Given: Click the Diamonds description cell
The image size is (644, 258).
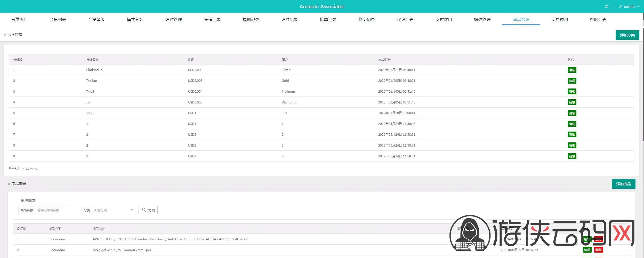Looking at the screenshot, I should pos(289,102).
